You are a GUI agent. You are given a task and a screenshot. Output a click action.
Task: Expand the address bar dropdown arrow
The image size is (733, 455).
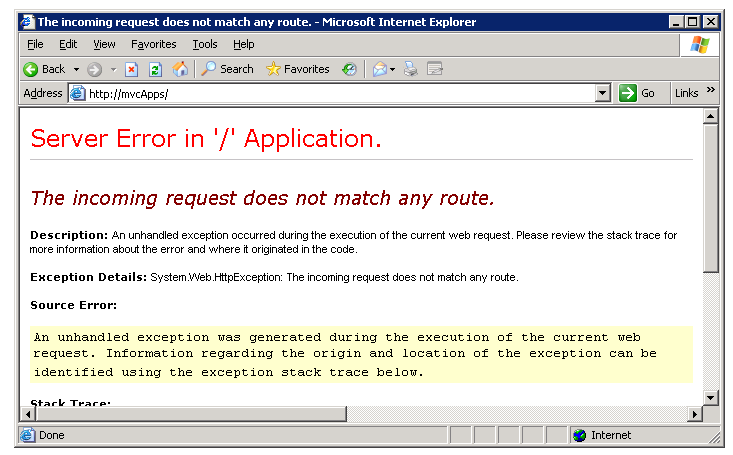[x=603, y=94]
